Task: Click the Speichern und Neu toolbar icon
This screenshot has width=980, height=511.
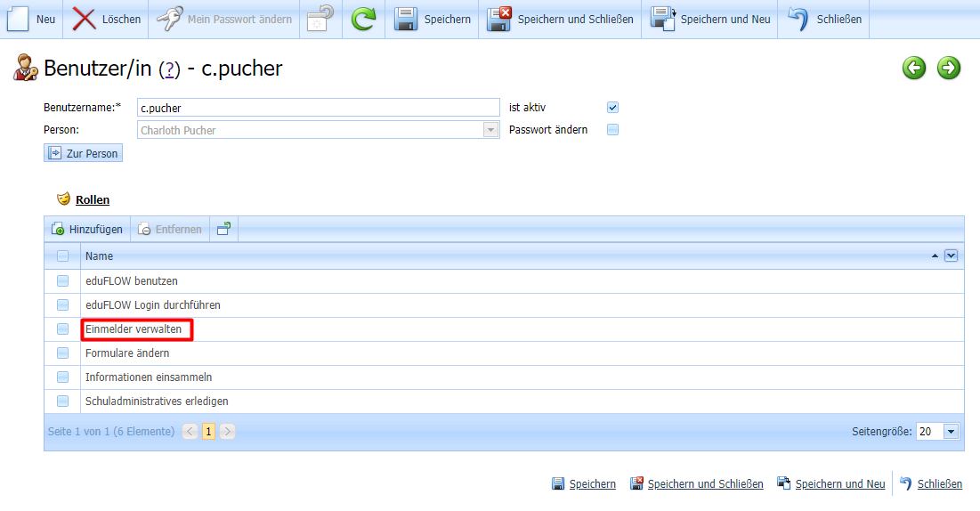Action: 663,19
